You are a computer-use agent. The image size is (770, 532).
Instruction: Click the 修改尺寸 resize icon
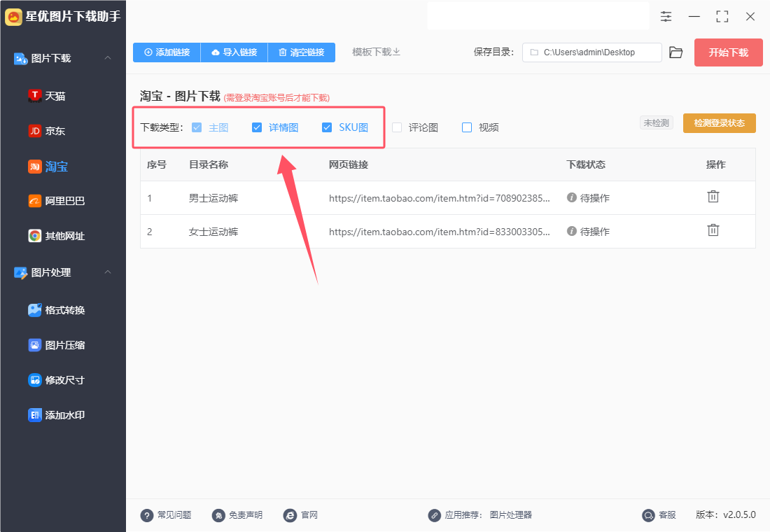(35, 379)
